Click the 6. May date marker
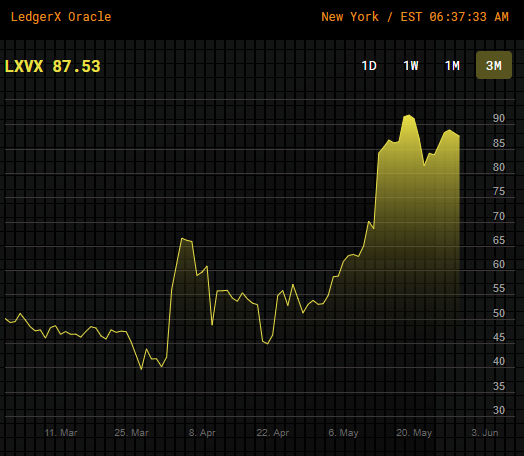The image size is (524, 456). click(x=343, y=433)
